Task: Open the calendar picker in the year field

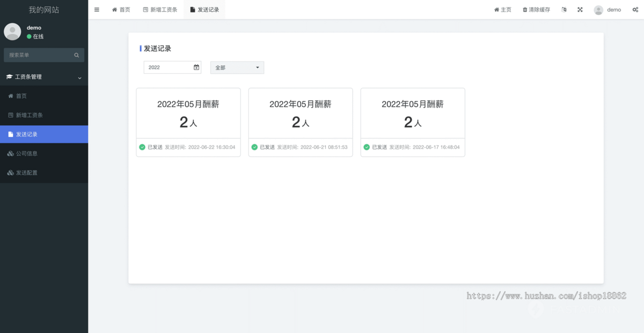Action: click(x=196, y=67)
